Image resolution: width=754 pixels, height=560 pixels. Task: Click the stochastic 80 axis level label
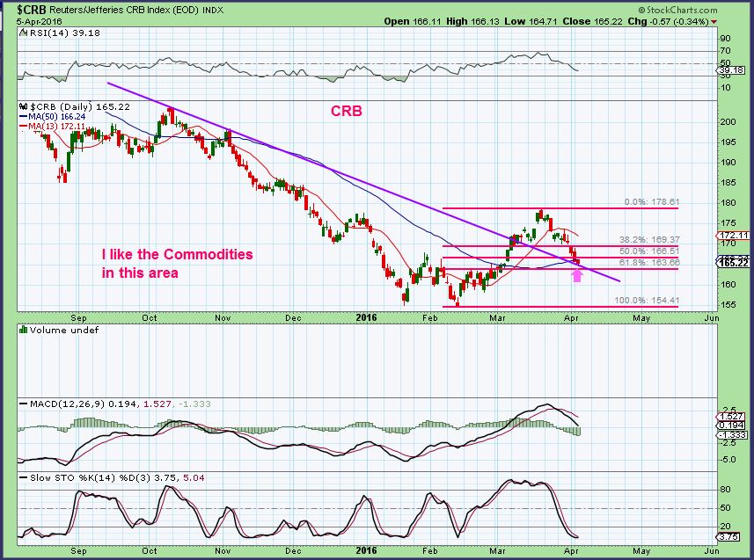pyautogui.click(x=725, y=490)
